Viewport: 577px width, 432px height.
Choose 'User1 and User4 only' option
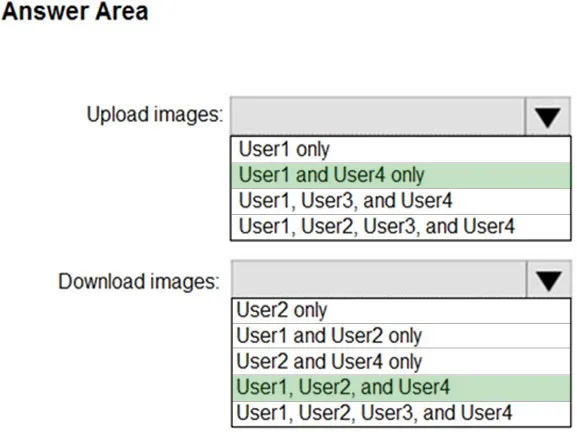click(401, 175)
